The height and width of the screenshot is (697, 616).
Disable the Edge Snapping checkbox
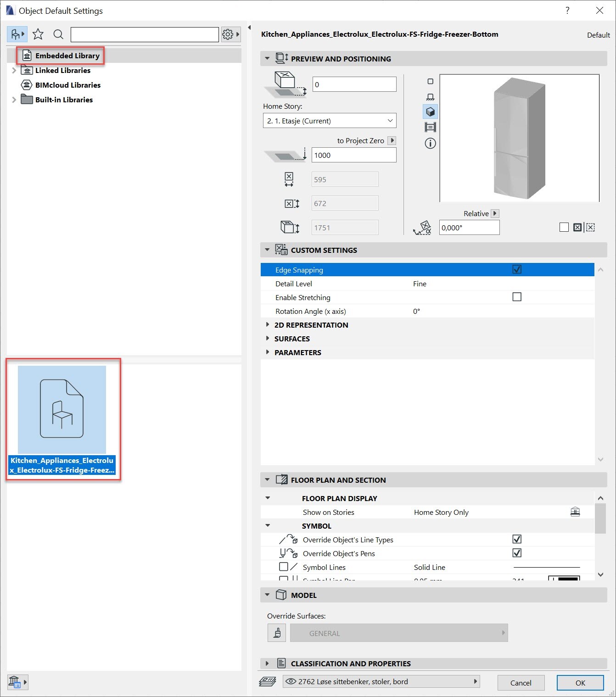(x=517, y=269)
